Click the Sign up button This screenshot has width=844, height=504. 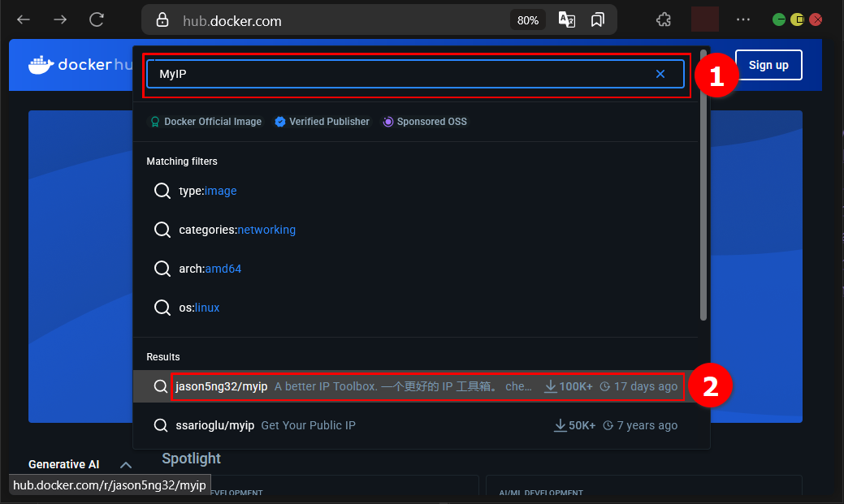pos(768,65)
